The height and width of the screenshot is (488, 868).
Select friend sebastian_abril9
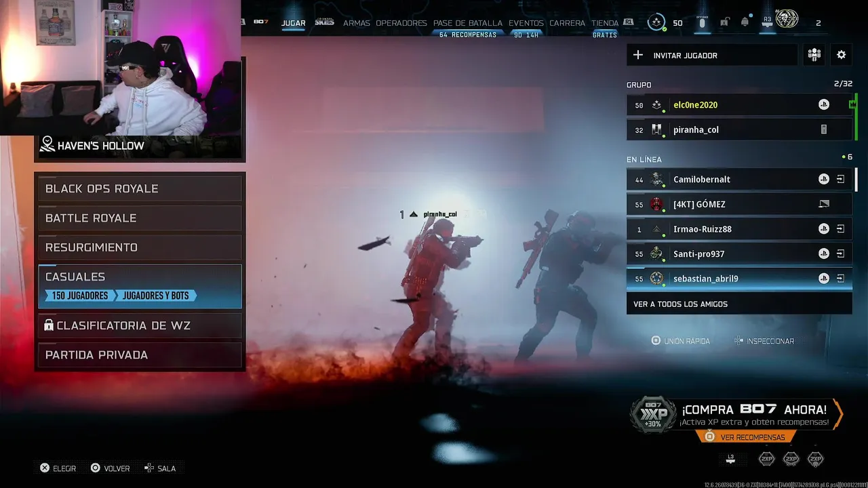739,279
